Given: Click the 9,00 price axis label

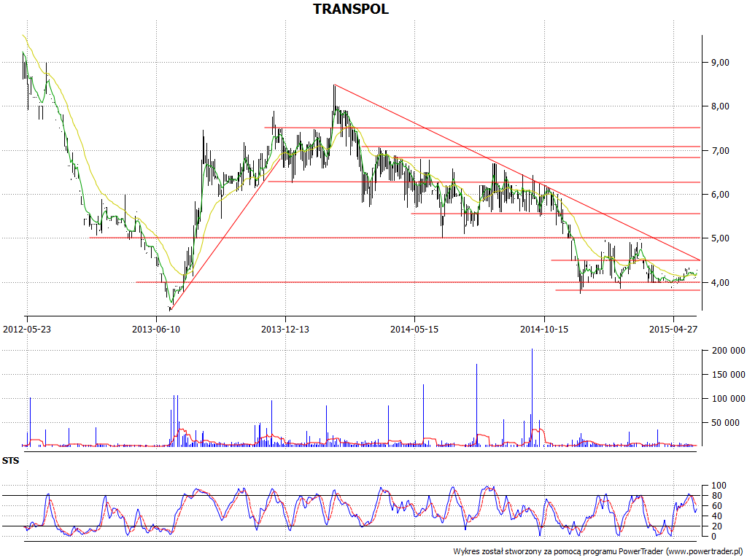Looking at the screenshot, I should click(719, 63).
